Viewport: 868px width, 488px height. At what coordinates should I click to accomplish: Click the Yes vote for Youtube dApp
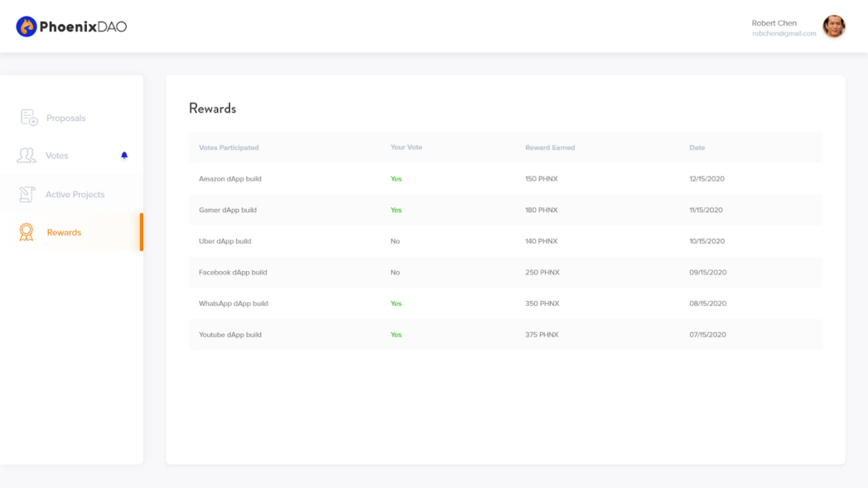[396, 335]
